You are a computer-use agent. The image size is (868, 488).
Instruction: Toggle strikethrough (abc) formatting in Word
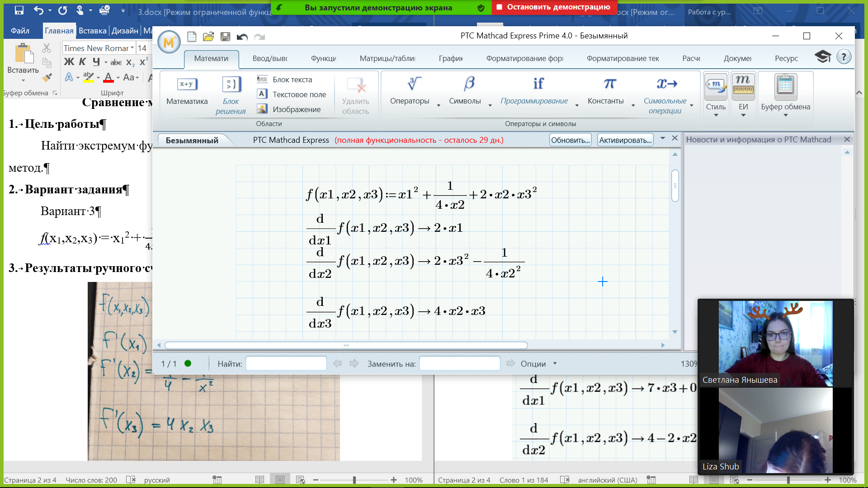point(116,62)
